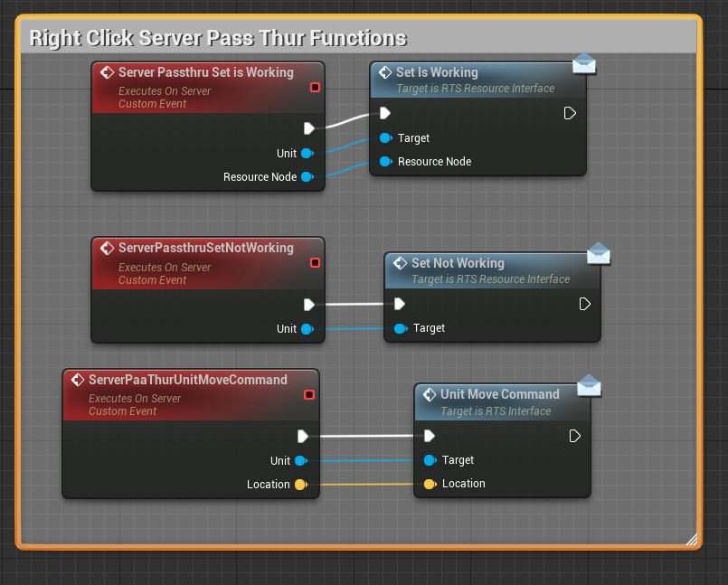Select the Set Not Working node title
This screenshot has width=728, height=585.
point(458,263)
